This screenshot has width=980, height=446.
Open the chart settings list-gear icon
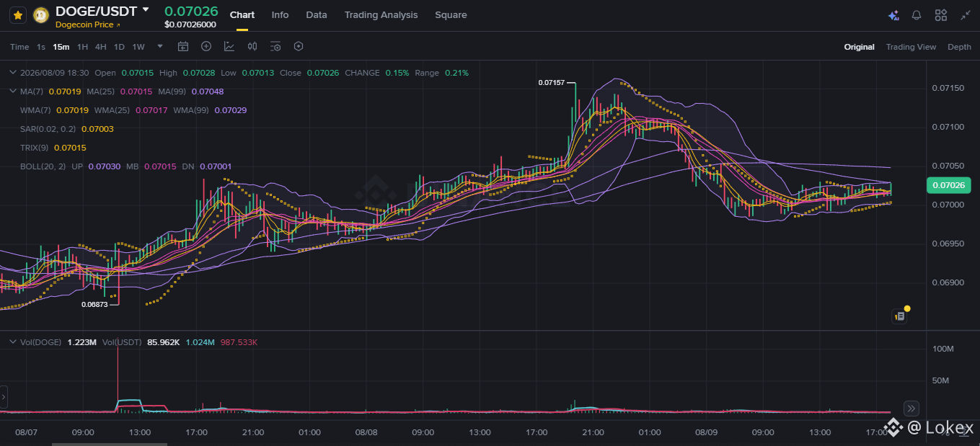(x=275, y=47)
